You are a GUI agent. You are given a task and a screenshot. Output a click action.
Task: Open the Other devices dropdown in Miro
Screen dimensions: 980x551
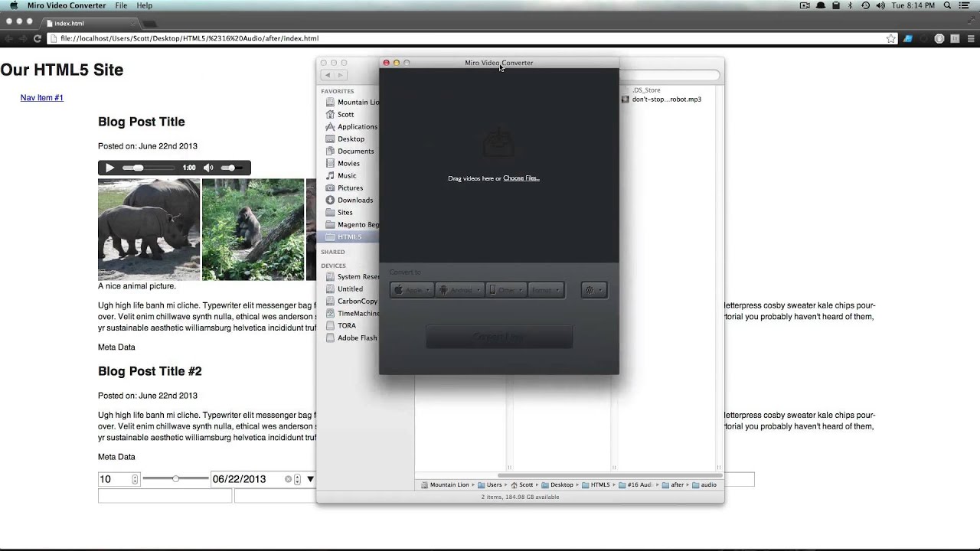(x=506, y=290)
